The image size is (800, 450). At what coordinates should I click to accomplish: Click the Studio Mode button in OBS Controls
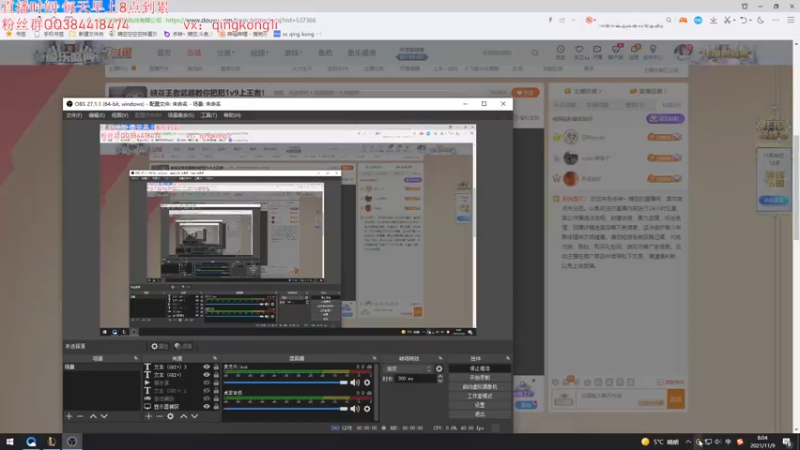(480, 396)
